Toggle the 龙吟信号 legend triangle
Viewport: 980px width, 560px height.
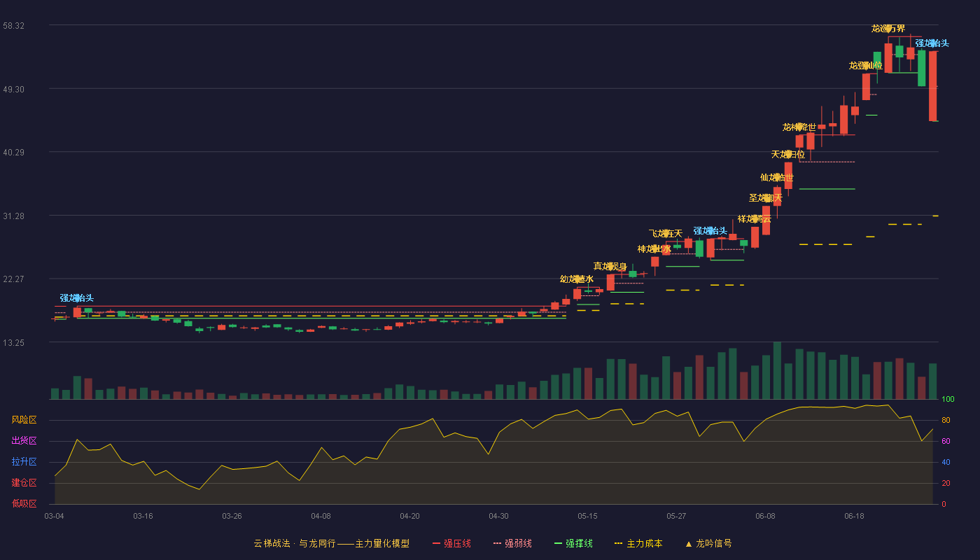tap(708, 543)
